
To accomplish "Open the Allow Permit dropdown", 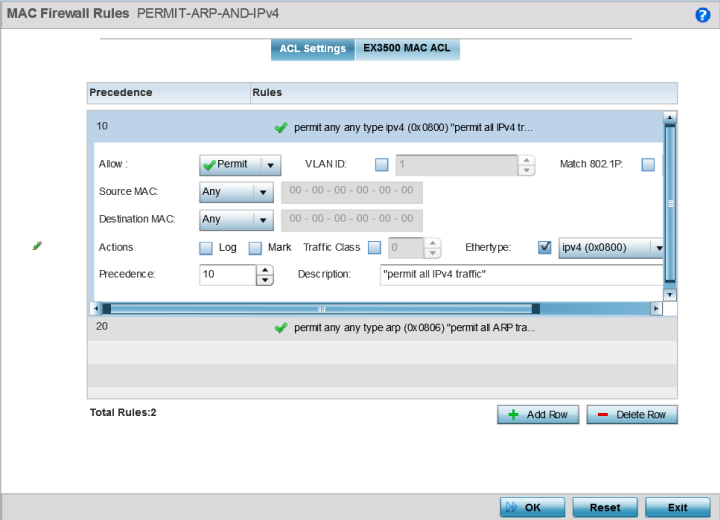I will [x=240, y=165].
